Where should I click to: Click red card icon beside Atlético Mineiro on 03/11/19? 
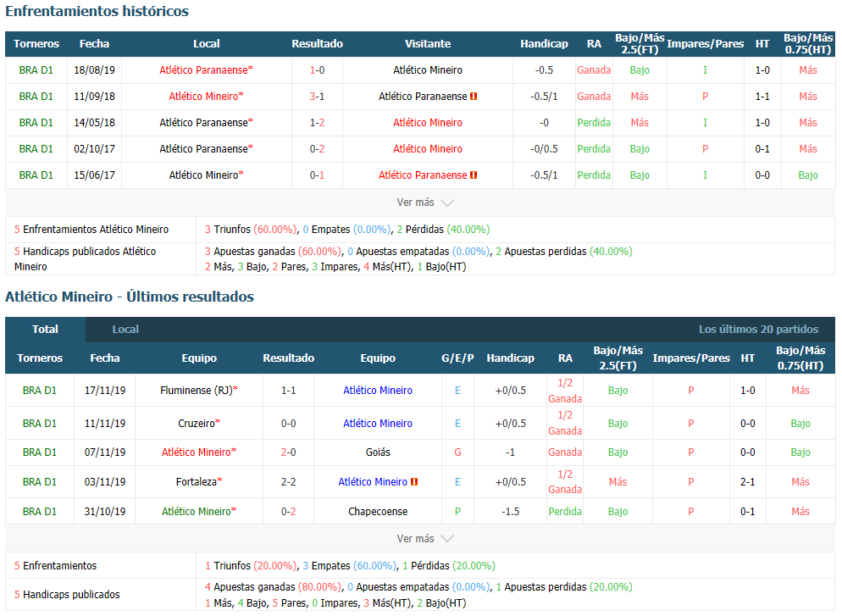tap(414, 482)
